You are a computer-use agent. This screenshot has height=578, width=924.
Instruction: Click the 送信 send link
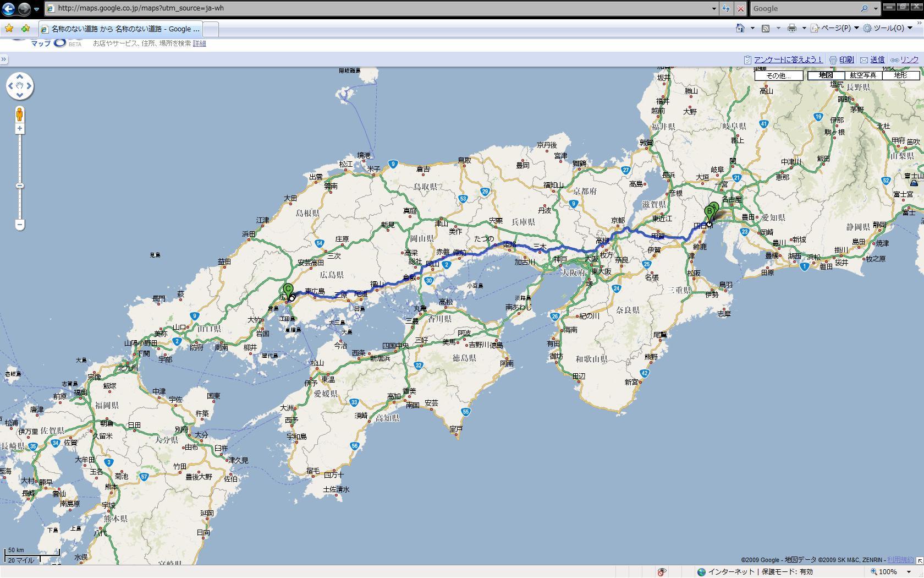click(877, 59)
